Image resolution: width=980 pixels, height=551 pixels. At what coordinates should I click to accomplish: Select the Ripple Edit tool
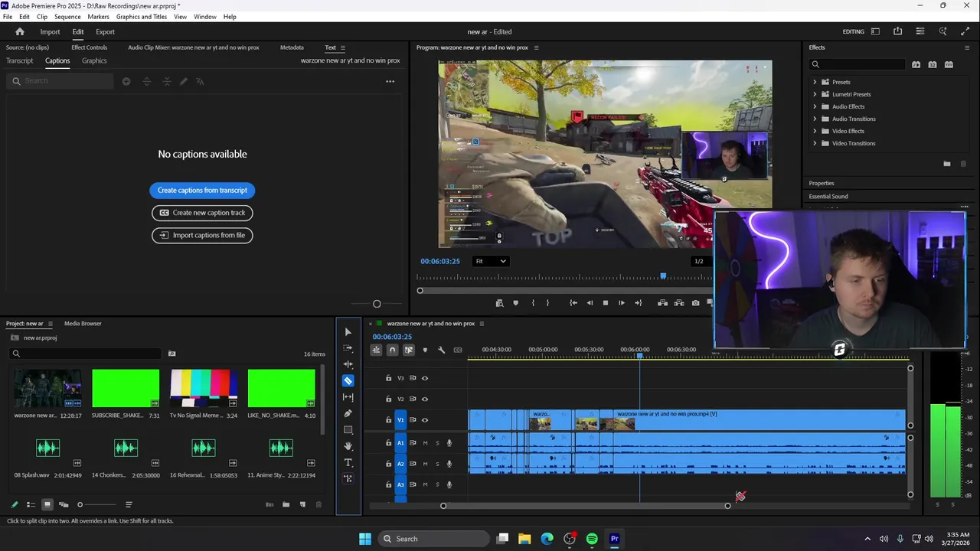click(x=348, y=364)
